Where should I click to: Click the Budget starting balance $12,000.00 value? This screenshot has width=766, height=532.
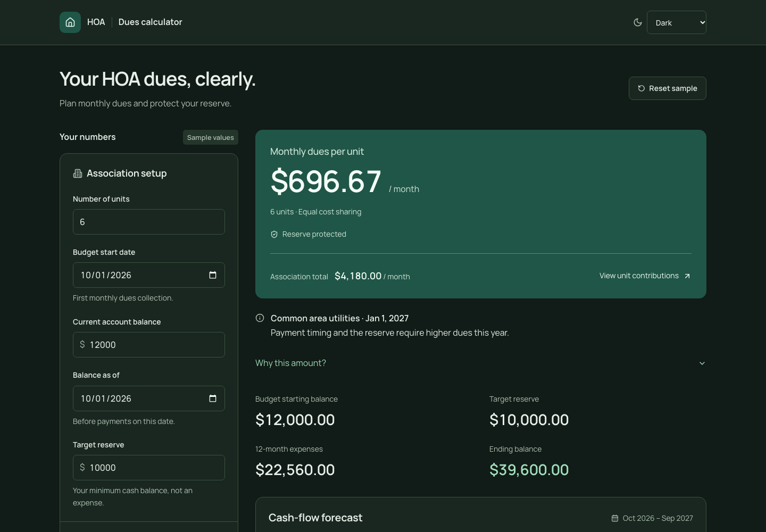pos(295,420)
